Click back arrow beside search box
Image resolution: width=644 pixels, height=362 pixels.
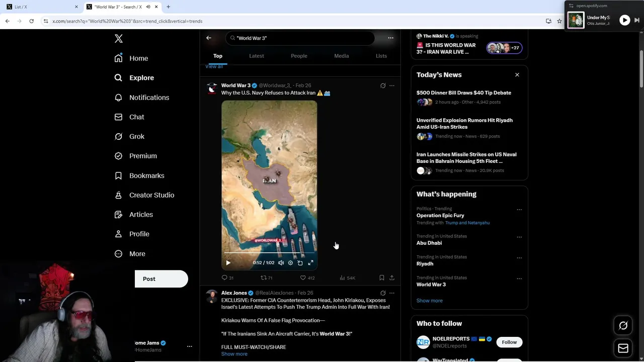pyautogui.click(x=209, y=38)
